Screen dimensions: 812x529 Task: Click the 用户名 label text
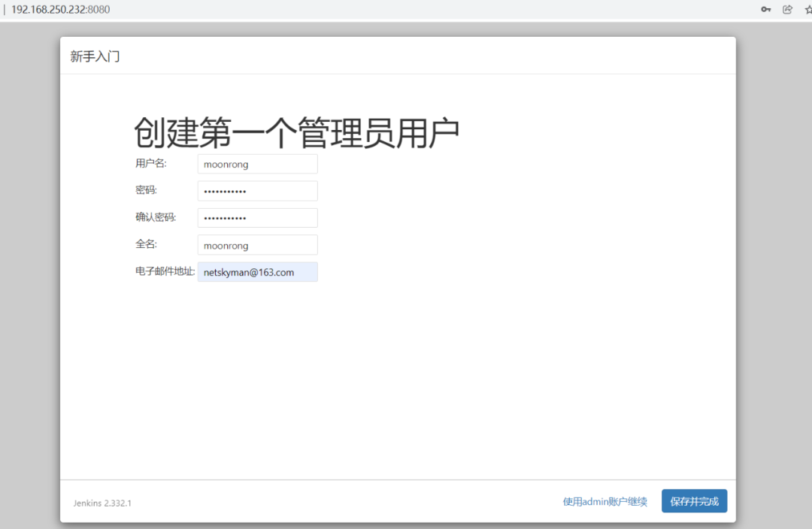tap(150, 163)
